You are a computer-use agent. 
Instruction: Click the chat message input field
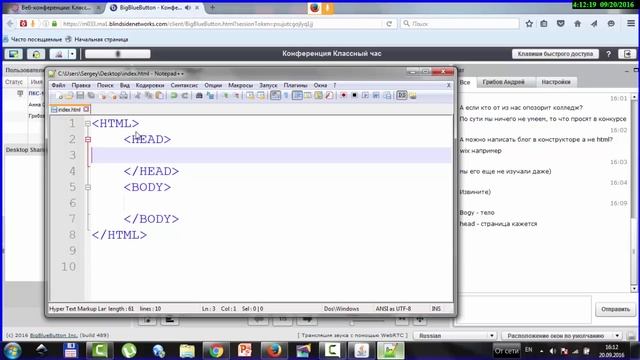tap(524, 309)
